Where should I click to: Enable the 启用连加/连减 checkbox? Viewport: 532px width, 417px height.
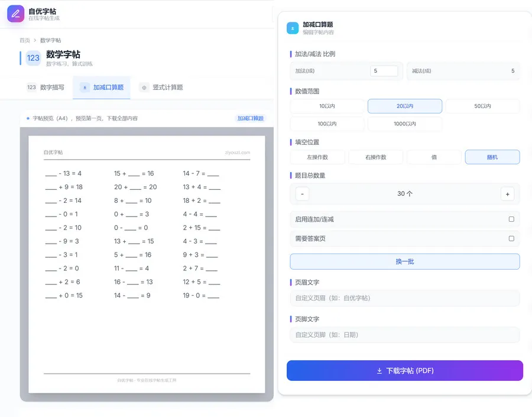point(511,219)
